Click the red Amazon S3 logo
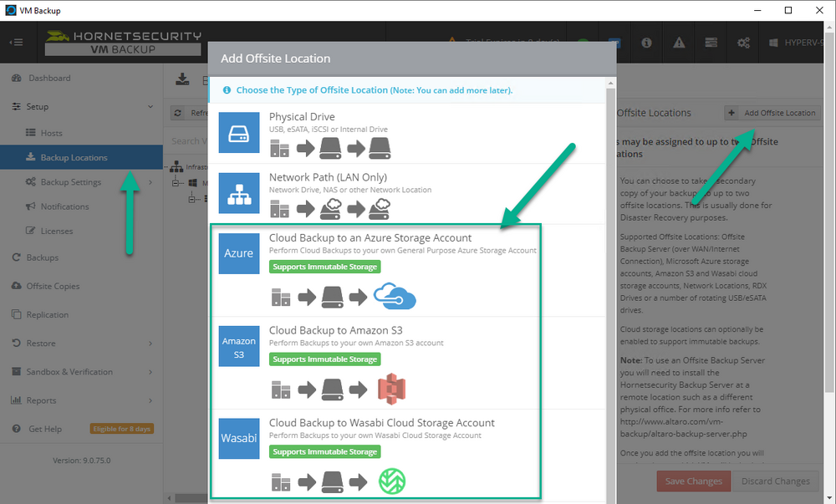 [392, 389]
